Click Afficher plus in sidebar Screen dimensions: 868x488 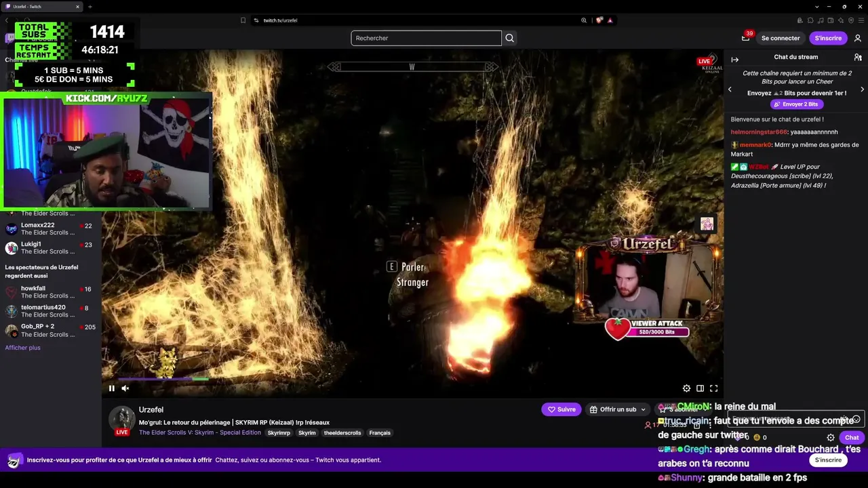click(23, 348)
